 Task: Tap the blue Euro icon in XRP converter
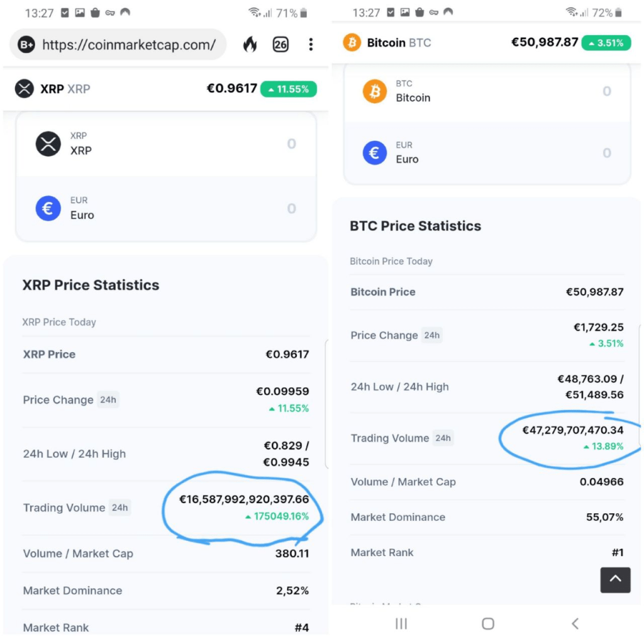[x=48, y=209]
